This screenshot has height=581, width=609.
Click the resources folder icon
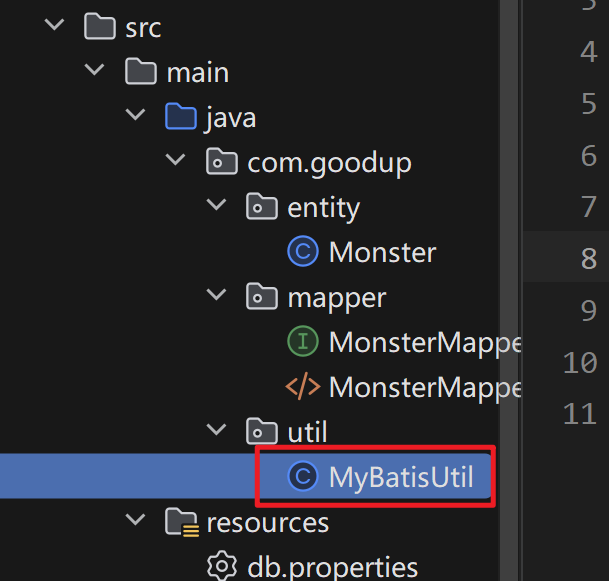(180, 522)
